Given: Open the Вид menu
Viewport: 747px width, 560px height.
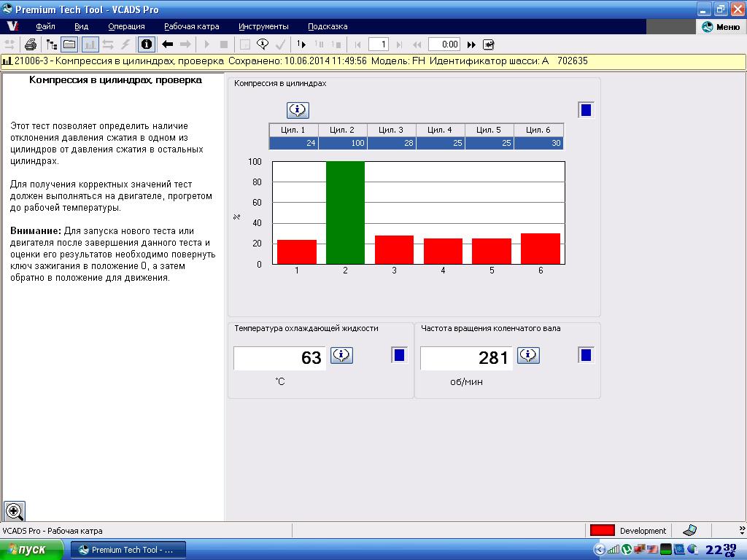Looking at the screenshot, I should pos(82,27).
